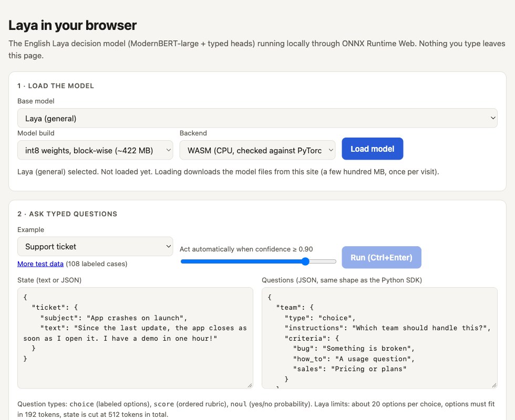Viewport: 515px width, 420px height.
Task: Click the "instructions": "Which team should handle this?" line
Action: 388,328
